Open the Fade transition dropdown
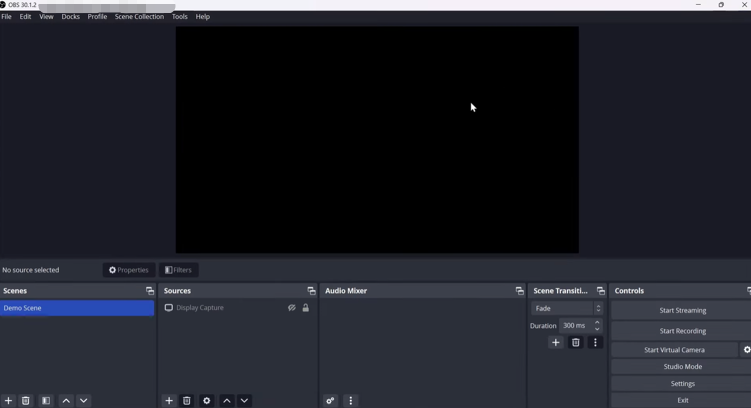 [567, 308]
